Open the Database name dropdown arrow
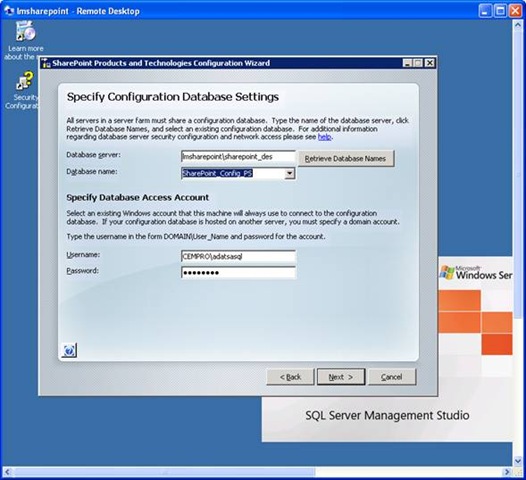This screenshot has width=526, height=480. pos(290,173)
